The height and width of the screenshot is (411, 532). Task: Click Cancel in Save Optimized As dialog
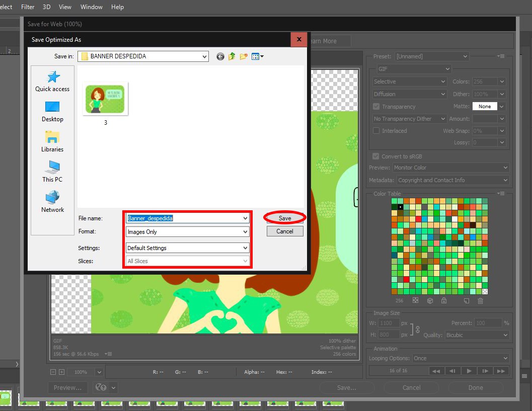[x=285, y=231]
